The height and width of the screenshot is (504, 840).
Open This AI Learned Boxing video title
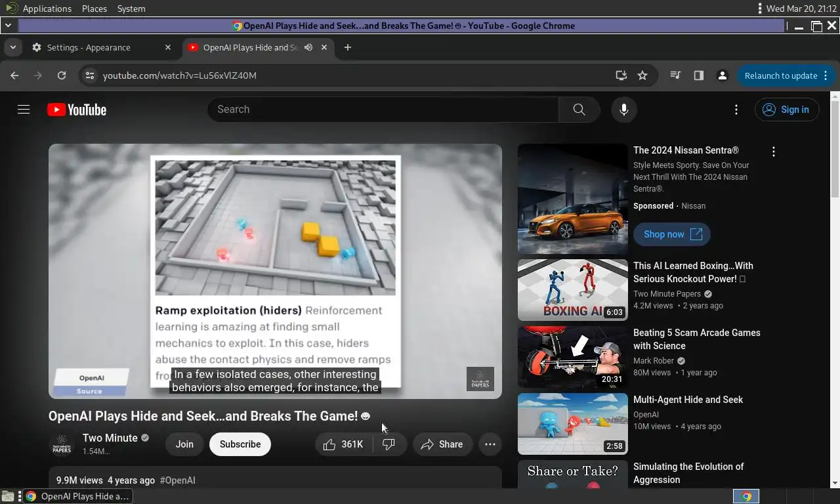point(693,272)
